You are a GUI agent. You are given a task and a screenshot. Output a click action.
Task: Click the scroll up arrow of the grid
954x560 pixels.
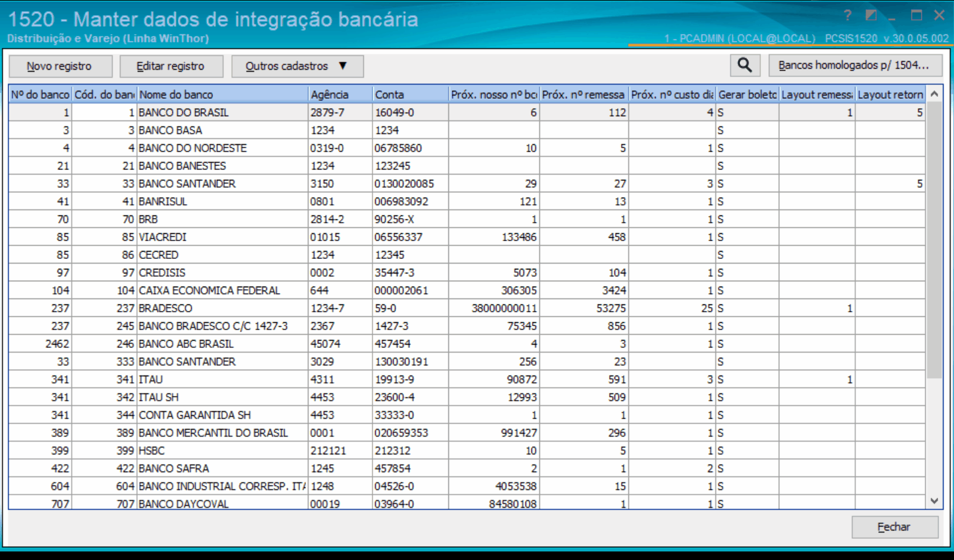[934, 94]
